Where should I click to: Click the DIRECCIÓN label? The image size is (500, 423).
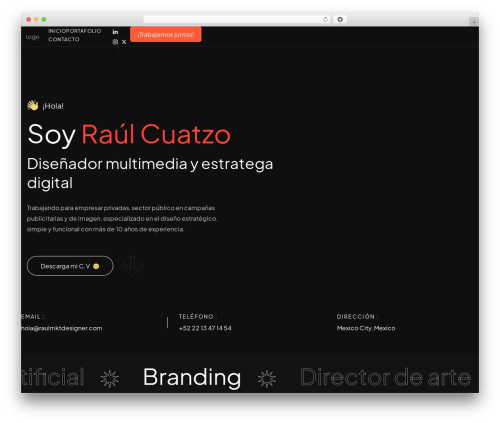[357, 317]
